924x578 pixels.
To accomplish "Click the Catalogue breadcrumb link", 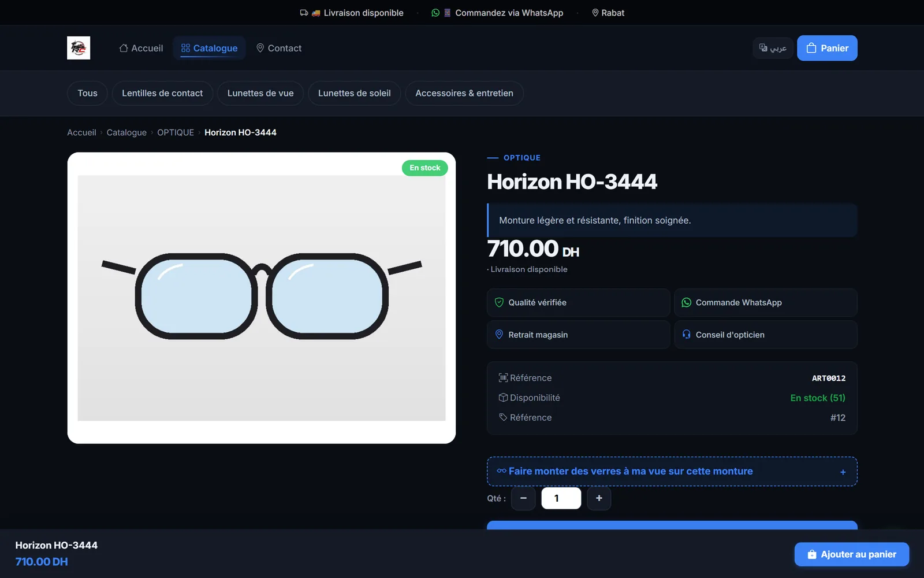I will (126, 132).
